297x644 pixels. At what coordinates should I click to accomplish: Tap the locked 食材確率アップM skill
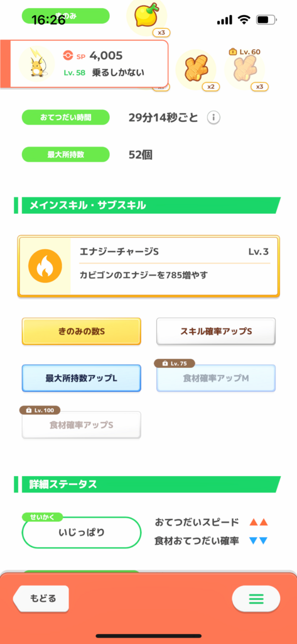coord(216,378)
